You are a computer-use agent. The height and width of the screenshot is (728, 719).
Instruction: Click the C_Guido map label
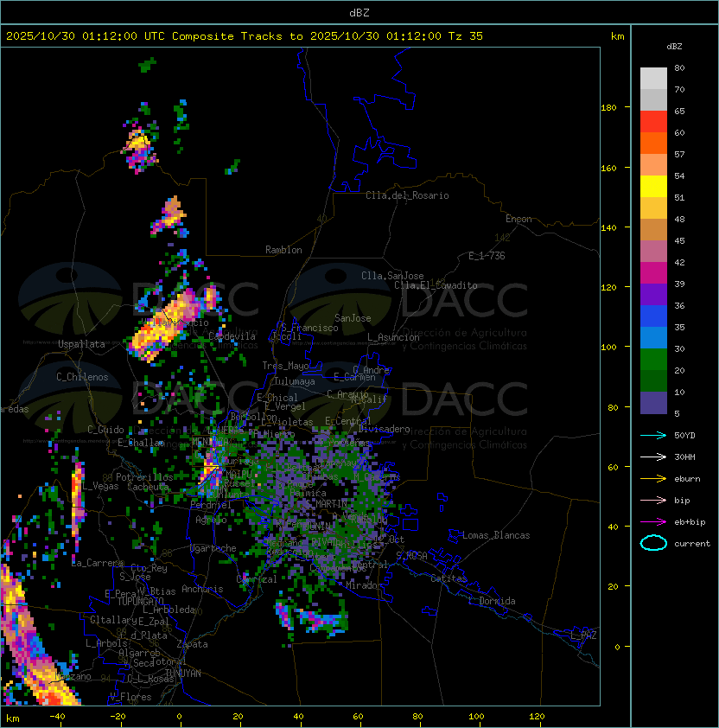(x=105, y=430)
